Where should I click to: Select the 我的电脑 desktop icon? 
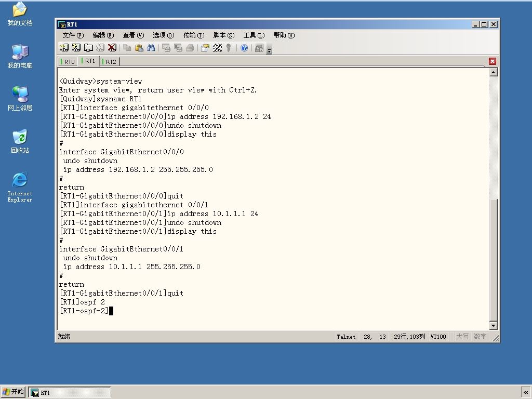[x=20, y=56]
